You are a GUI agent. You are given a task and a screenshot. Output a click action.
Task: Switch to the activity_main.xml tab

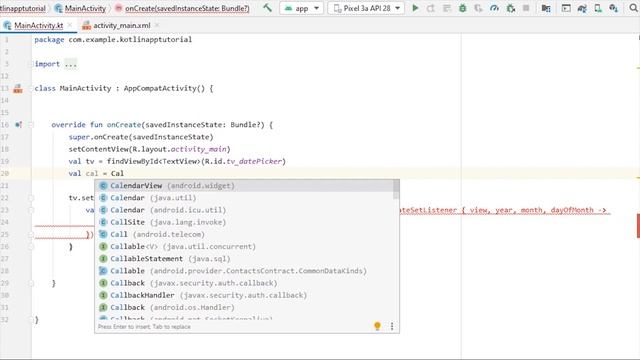coord(121,25)
